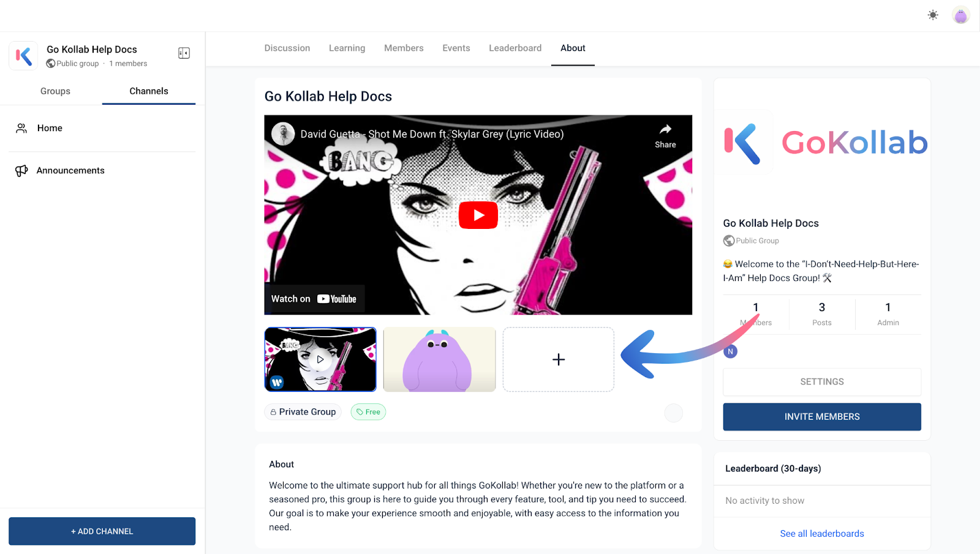Click No activity to show text
This screenshot has width=980, height=554.
tap(765, 501)
